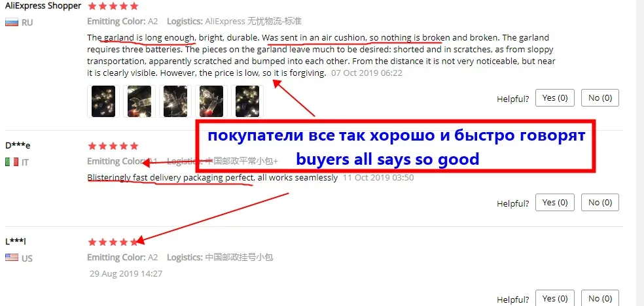Mark the RU review not helpful: No (0)

[600, 98]
